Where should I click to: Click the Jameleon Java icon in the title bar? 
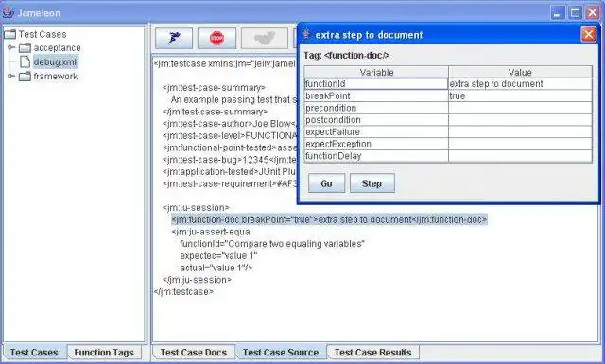click(x=9, y=12)
